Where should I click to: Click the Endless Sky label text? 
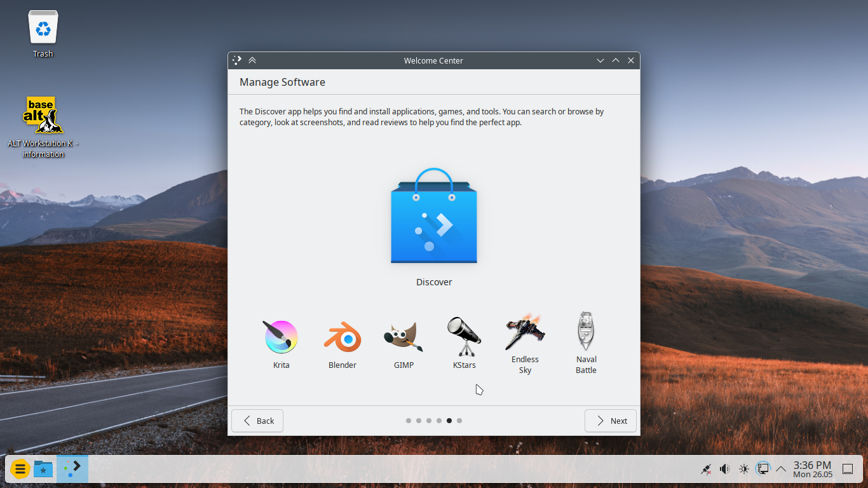click(x=525, y=365)
